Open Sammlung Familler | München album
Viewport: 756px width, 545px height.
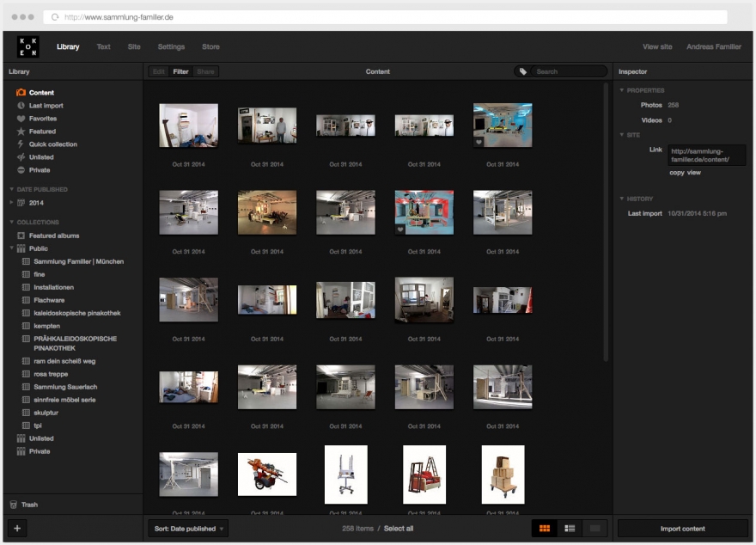point(78,261)
